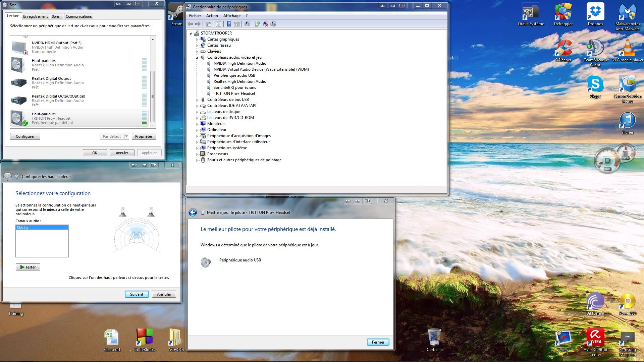
Task: Click the Scan for hardware changes toolbar icon
Action: (247, 24)
